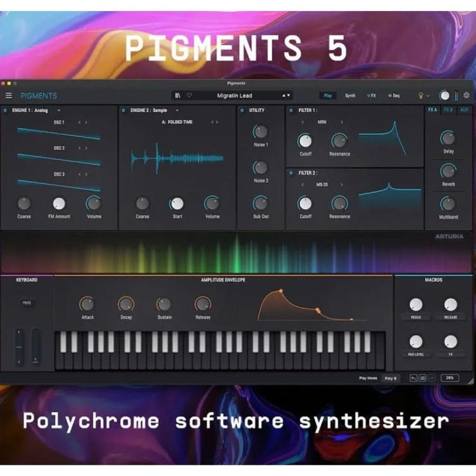Click the Multiband effect knob
This screenshot has height=476, width=476.
pyautogui.click(x=448, y=204)
